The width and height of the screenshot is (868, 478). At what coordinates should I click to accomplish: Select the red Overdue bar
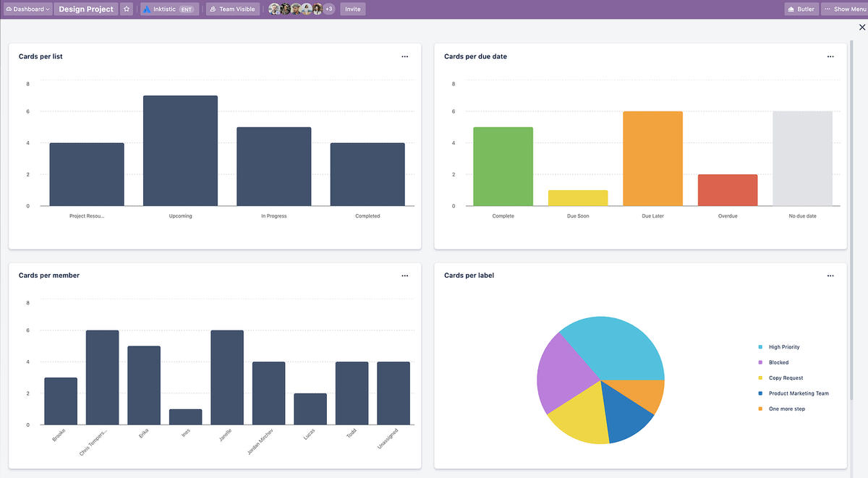(728, 190)
